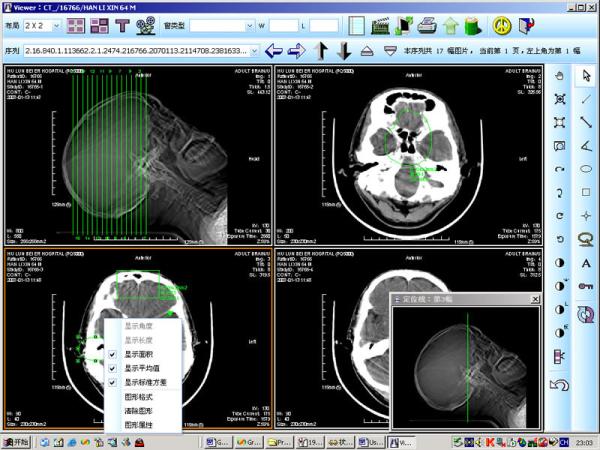The width and height of the screenshot is (600, 450).
Task: Click the printer icon in toolbar
Action: pyautogui.click(x=427, y=26)
